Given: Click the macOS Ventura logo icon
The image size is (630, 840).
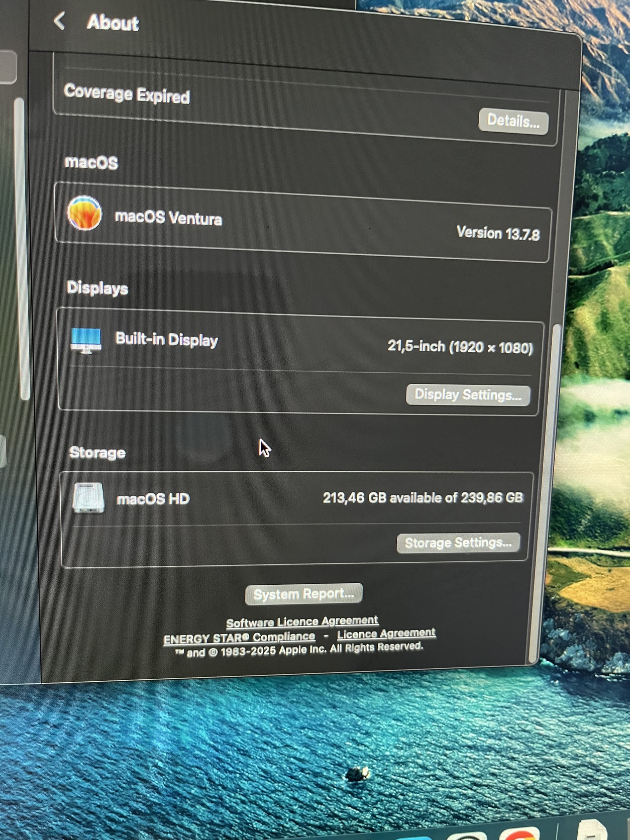Looking at the screenshot, I should 84,213.
